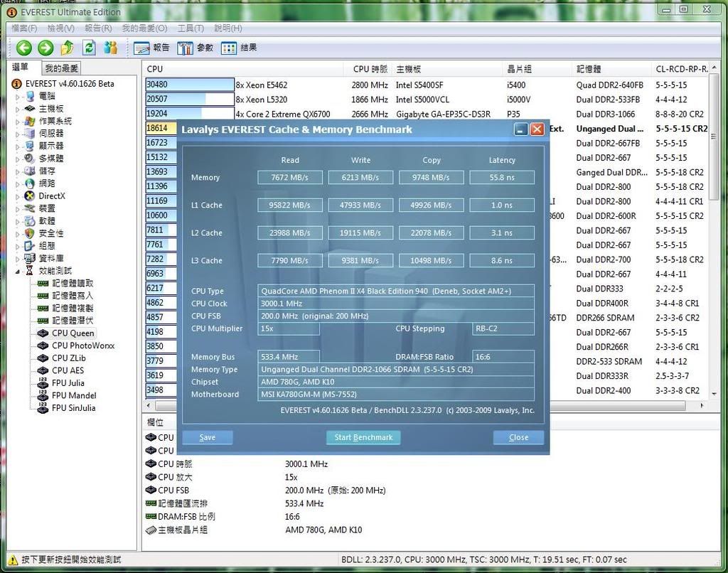728x573 pixels.
Task: Expand the 主機板 tree node arrow
Action: (x=18, y=109)
